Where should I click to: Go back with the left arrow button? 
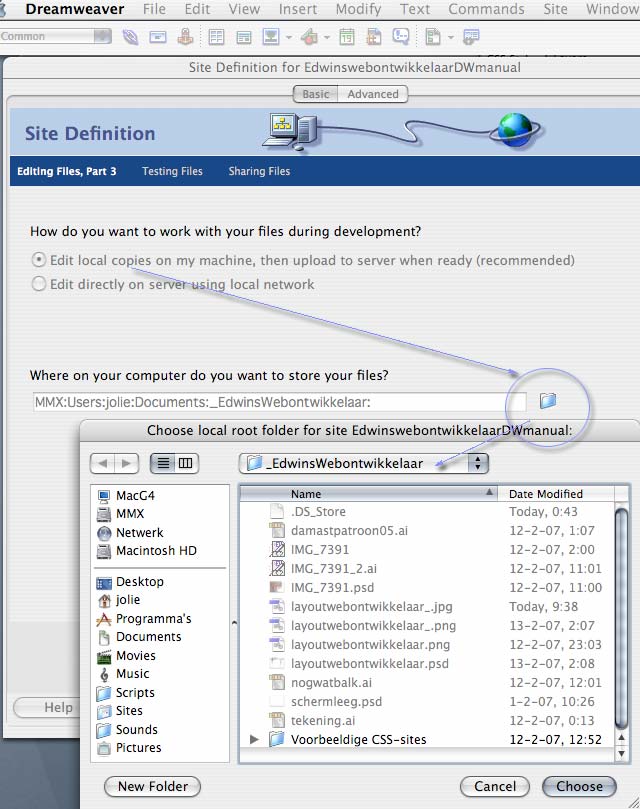coord(102,463)
